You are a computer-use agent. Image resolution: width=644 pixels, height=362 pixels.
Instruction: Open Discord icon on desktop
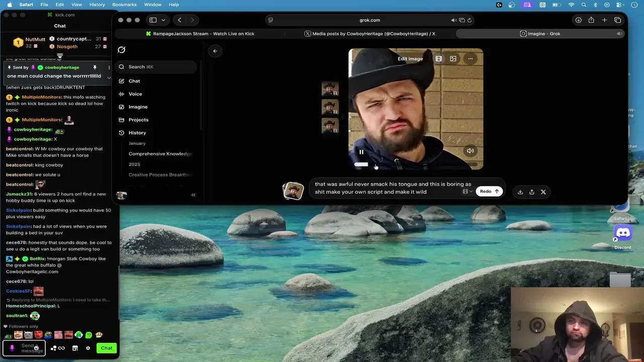point(623,234)
